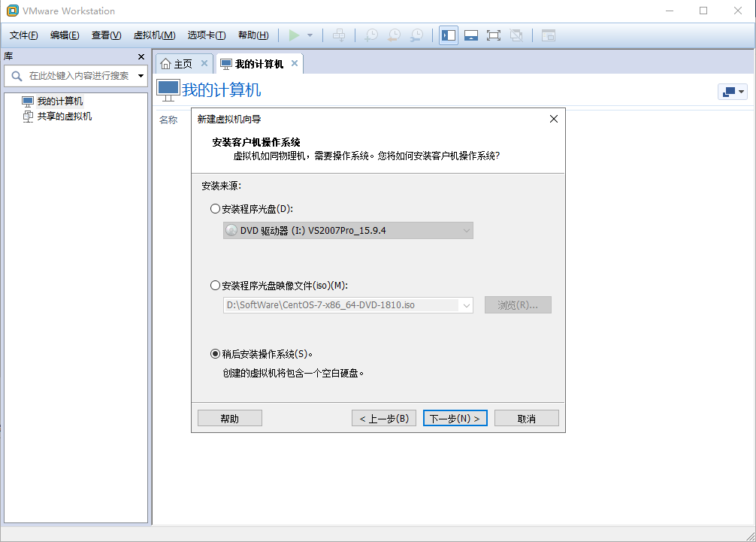Click the 下一步(N) > button

point(455,419)
